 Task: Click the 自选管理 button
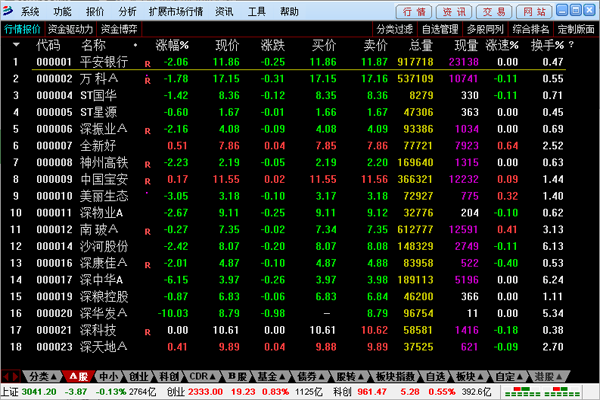440,29
